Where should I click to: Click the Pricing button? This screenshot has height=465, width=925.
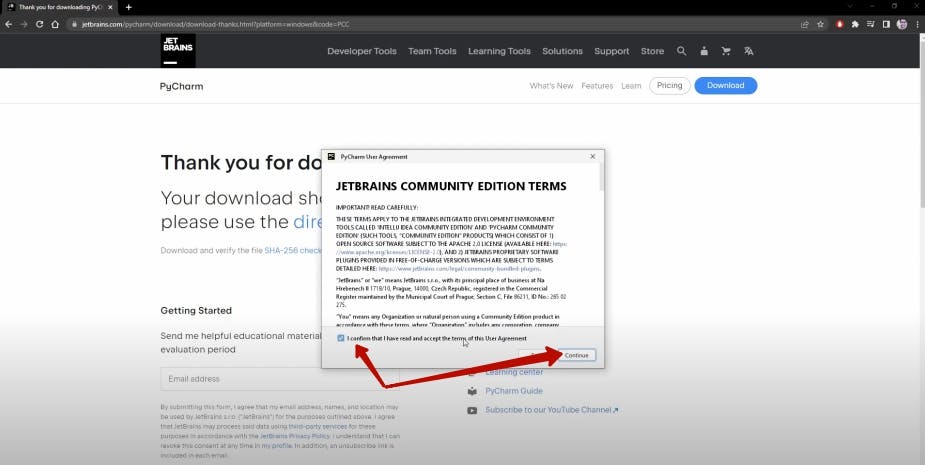pyautogui.click(x=670, y=86)
